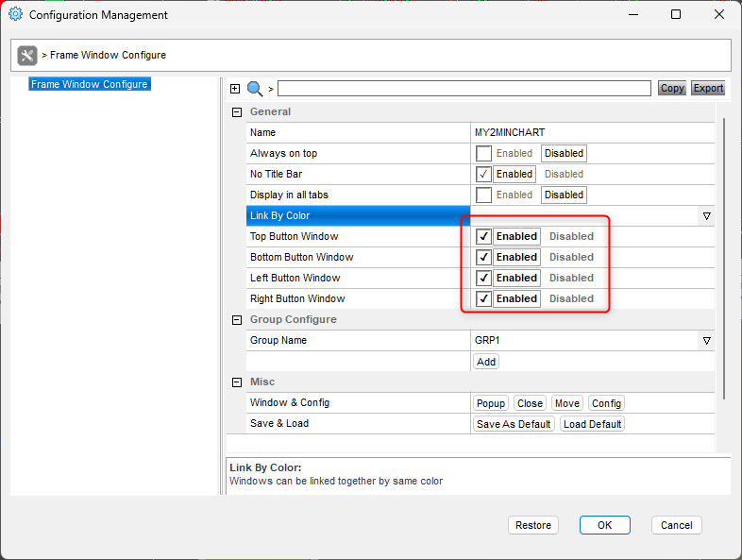
Task: Set Always on top to Disabled
Action: point(564,153)
